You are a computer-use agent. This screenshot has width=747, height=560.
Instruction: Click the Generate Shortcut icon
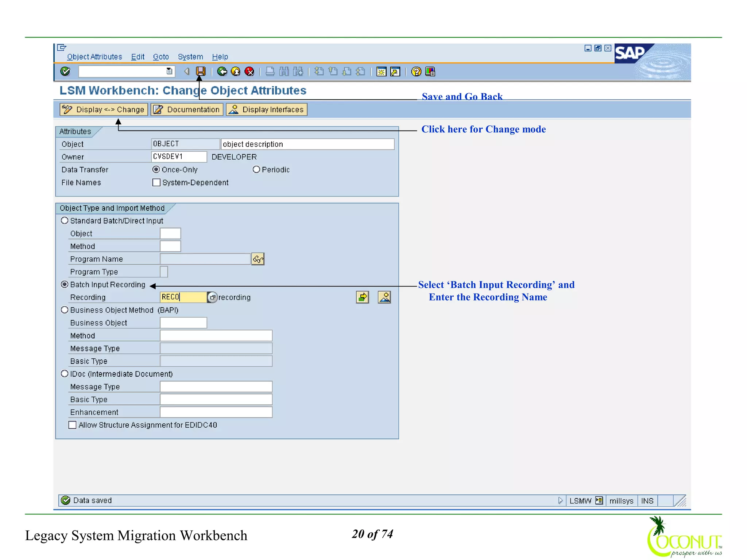pyautogui.click(x=395, y=71)
